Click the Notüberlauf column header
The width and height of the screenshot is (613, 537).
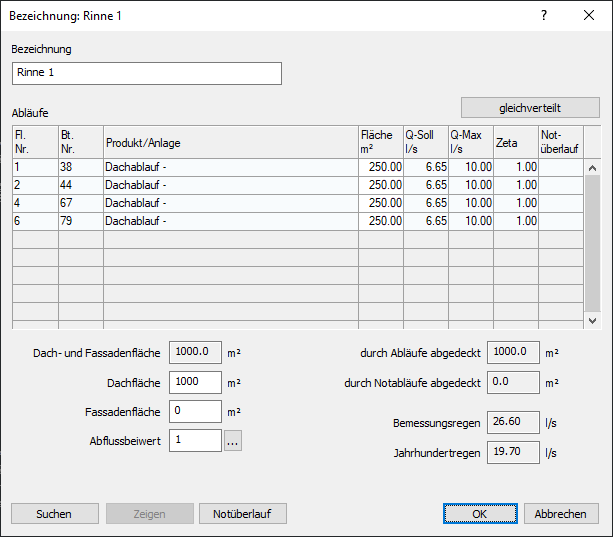click(561, 142)
